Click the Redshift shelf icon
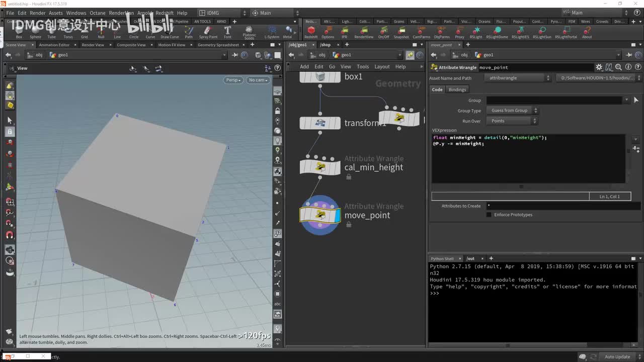The height and width of the screenshot is (362, 644). pos(311,33)
